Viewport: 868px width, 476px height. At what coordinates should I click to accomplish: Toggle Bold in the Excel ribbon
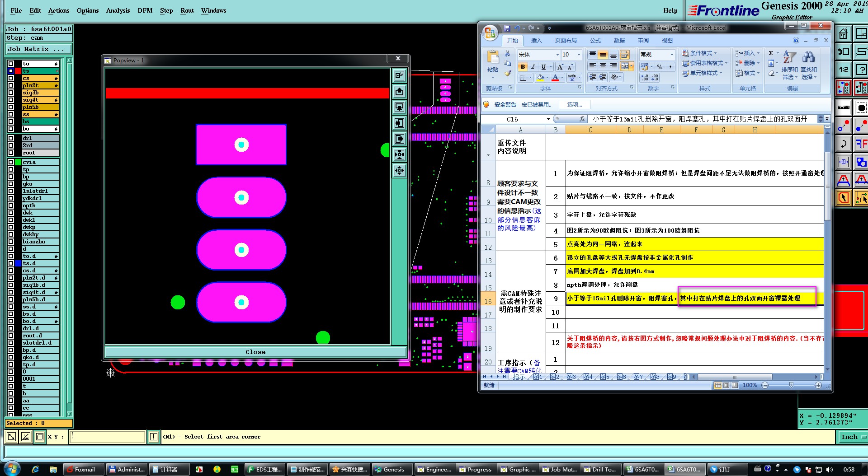523,67
